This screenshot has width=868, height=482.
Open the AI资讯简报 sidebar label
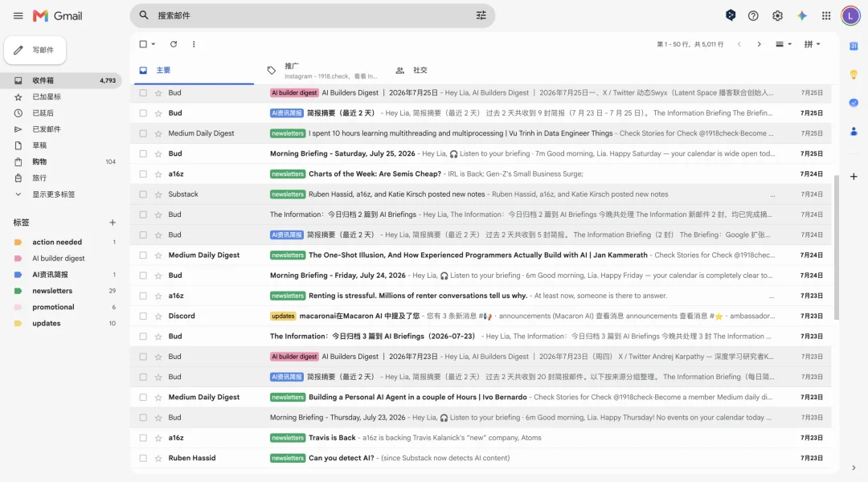click(x=61, y=275)
